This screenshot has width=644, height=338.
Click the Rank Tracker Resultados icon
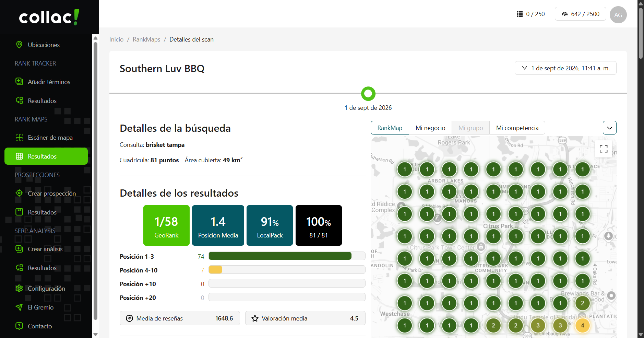[x=19, y=101]
